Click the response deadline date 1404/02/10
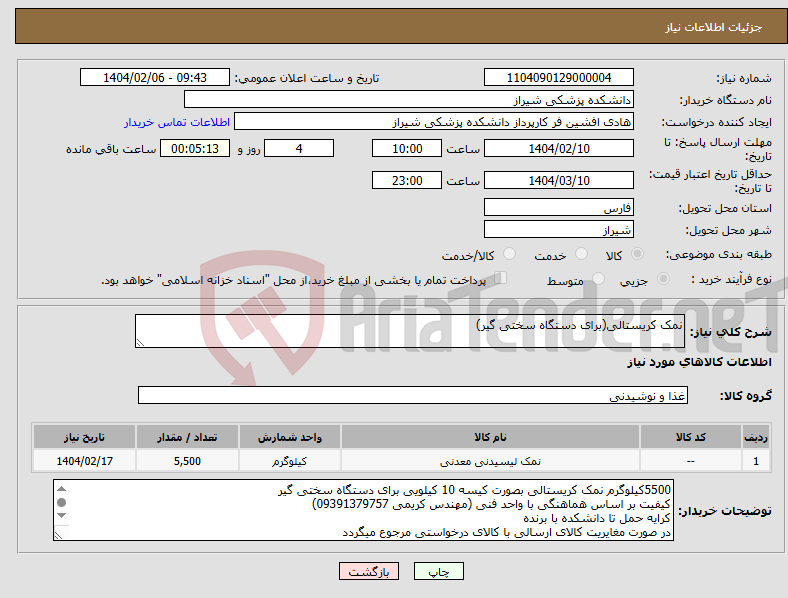 pyautogui.click(x=559, y=148)
